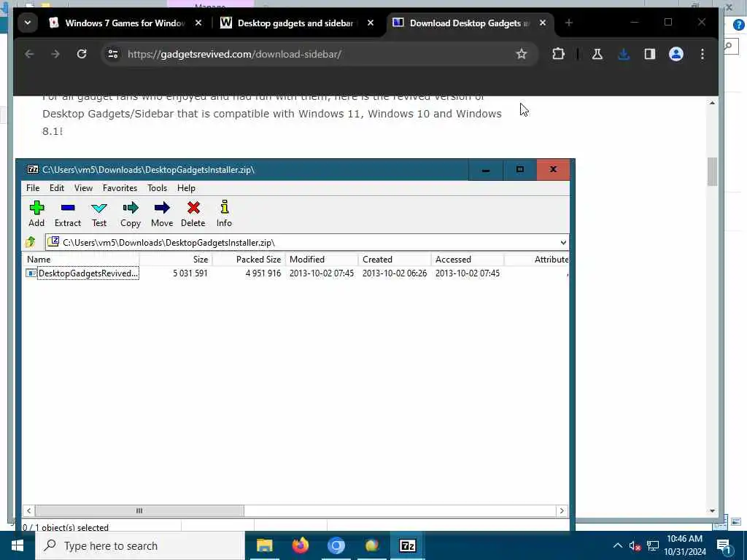747x560 pixels.
Task: Launch Firefox from the taskbar
Action: [x=300, y=545]
